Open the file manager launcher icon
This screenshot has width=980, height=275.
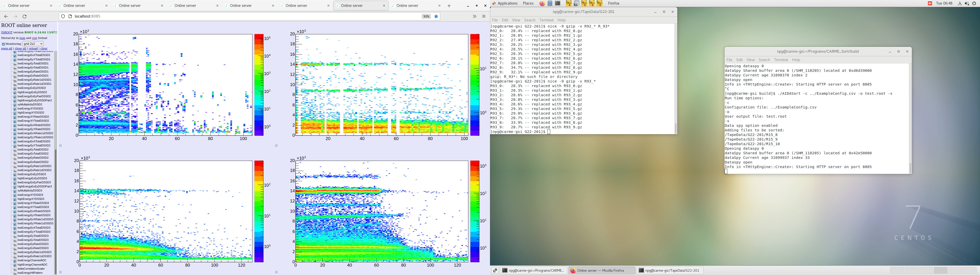pos(550,3)
